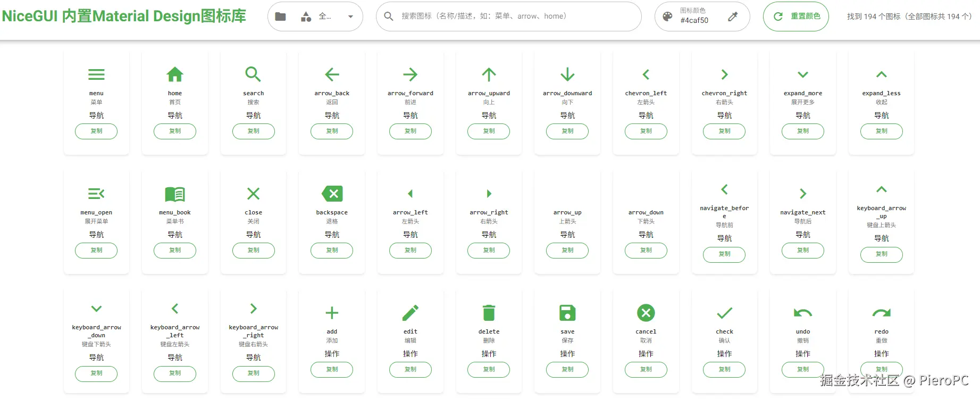Click the arrow_right triangle icon
Image resolution: width=980 pixels, height=399 pixels.
[489, 194]
